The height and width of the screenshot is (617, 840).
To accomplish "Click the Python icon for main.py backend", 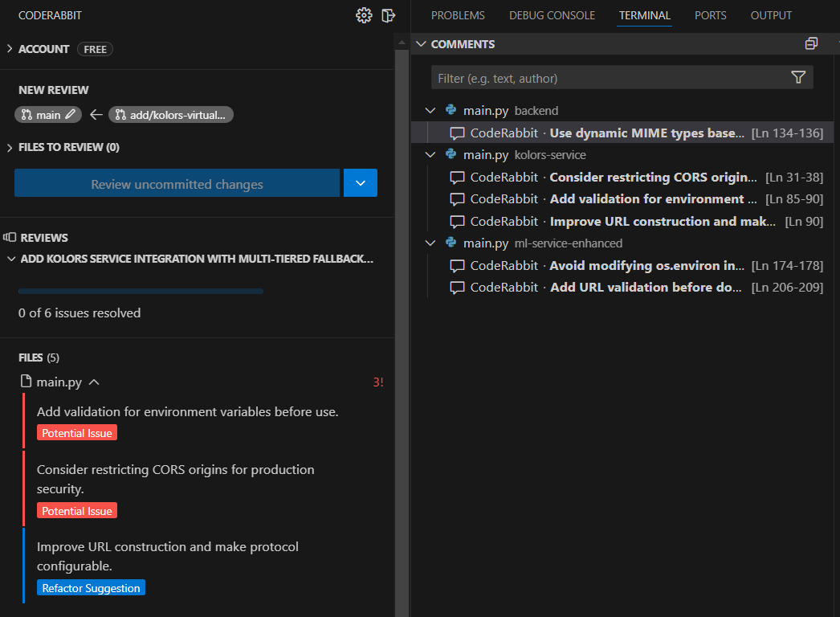I will (451, 110).
